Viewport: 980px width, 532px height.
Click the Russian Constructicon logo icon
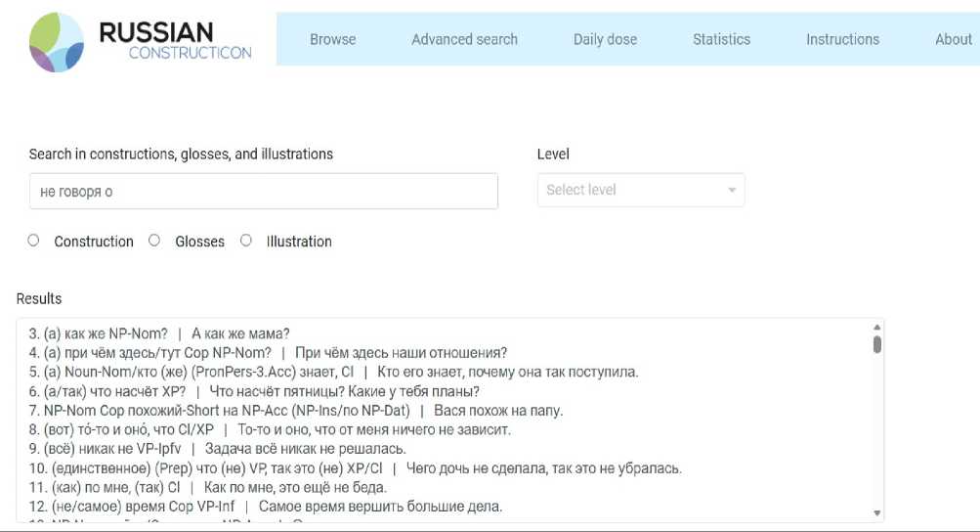pyautogui.click(x=58, y=41)
